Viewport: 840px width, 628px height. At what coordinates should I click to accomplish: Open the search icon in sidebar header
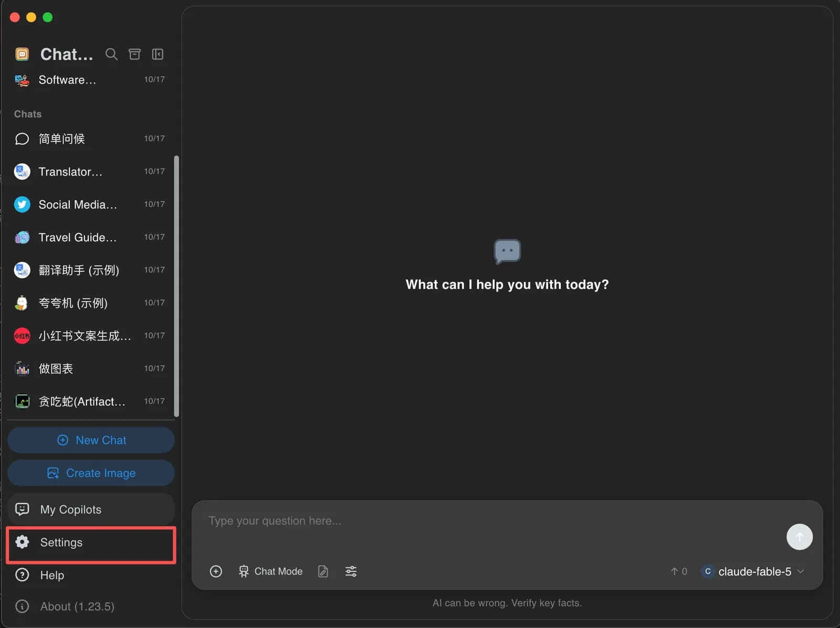(x=111, y=54)
